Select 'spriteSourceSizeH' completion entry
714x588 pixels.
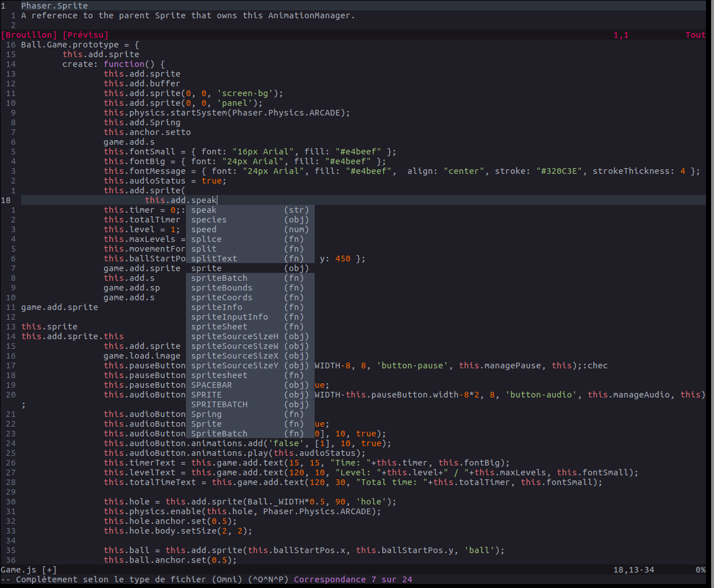(250, 336)
